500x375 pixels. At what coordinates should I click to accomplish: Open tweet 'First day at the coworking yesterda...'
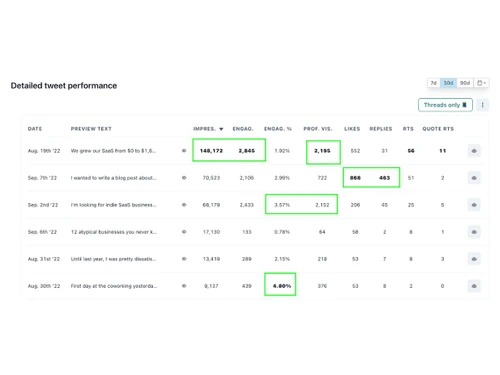coord(114,286)
